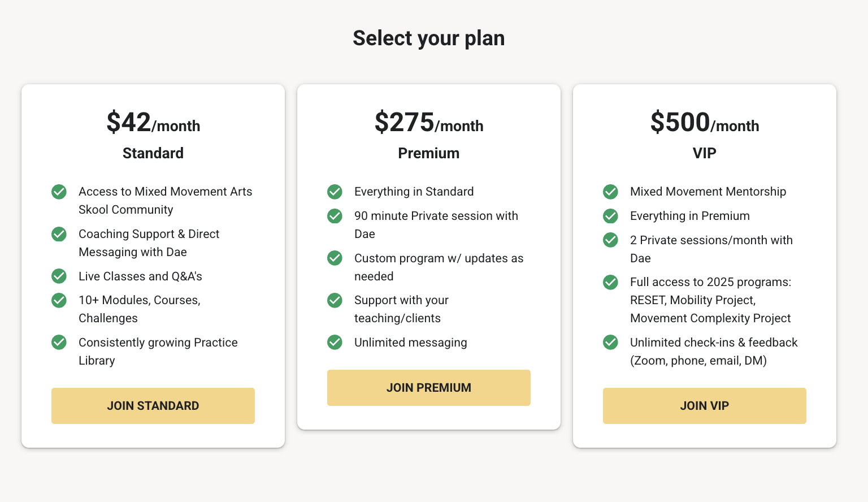Click the $275/month Premium price heading

pyautogui.click(x=428, y=123)
